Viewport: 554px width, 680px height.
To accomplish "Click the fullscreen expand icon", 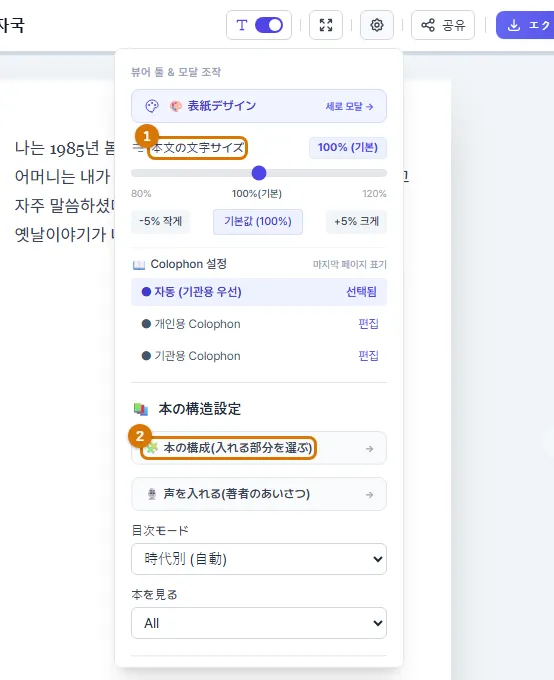I will point(326,25).
